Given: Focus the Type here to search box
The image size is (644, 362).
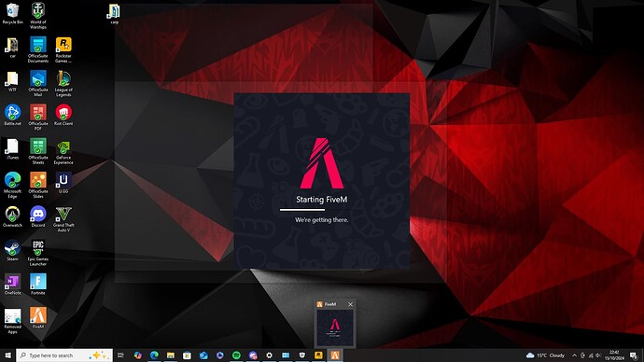Looking at the screenshot, I should [x=64, y=355].
